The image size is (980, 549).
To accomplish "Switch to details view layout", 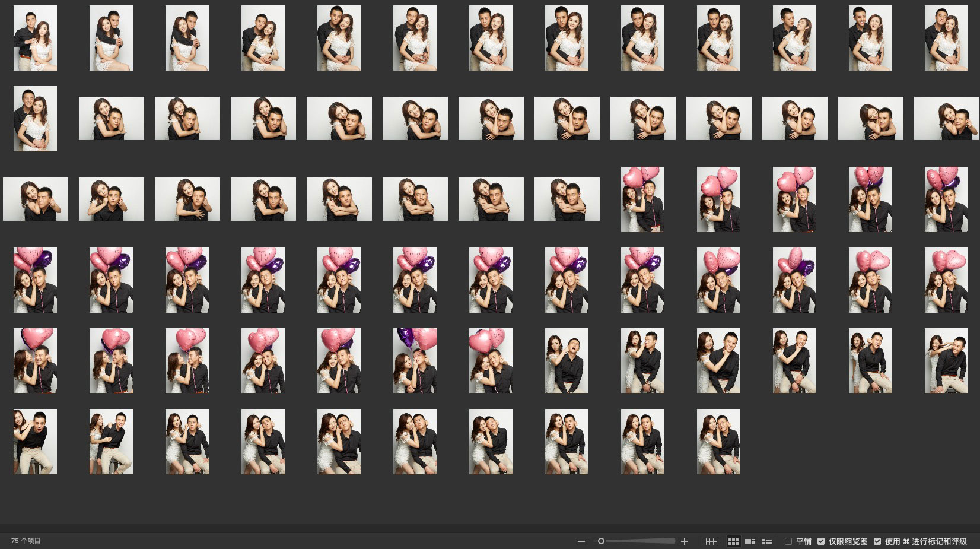I will point(750,541).
